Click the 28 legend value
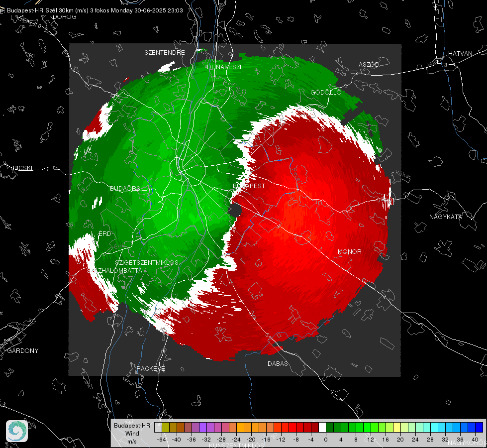The height and width of the screenshot is (448, 487). pyautogui.click(x=430, y=440)
